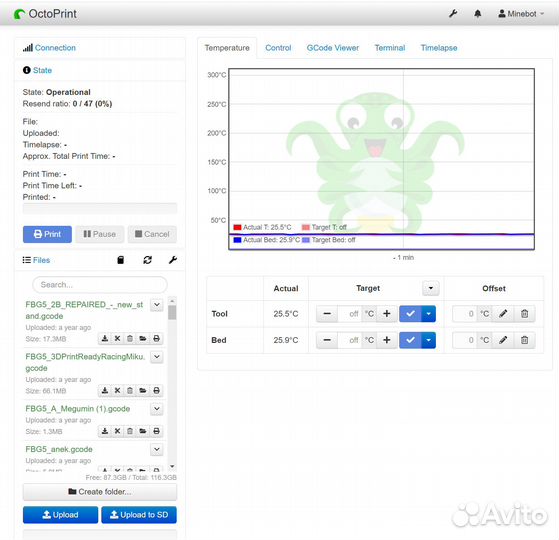Expand details of FBG5_A_Megumin (1).gcode
The image size is (559, 540).
pyautogui.click(x=157, y=409)
